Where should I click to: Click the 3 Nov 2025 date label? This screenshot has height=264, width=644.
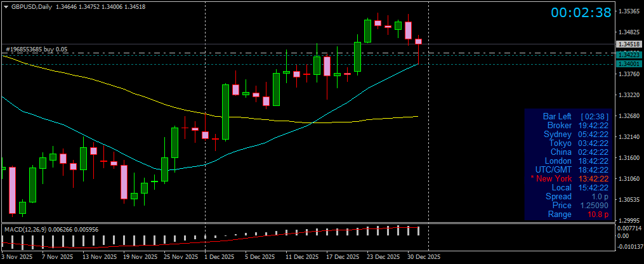point(17,257)
